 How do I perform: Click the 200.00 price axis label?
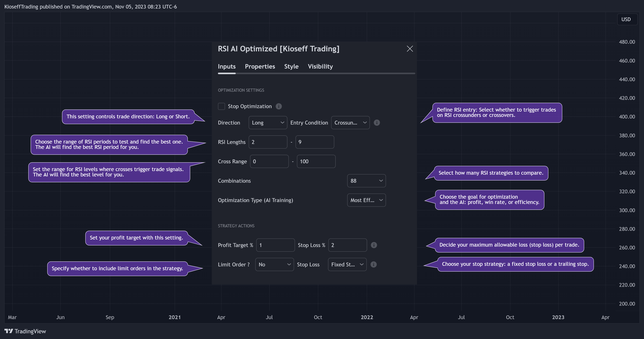coord(627,304)
